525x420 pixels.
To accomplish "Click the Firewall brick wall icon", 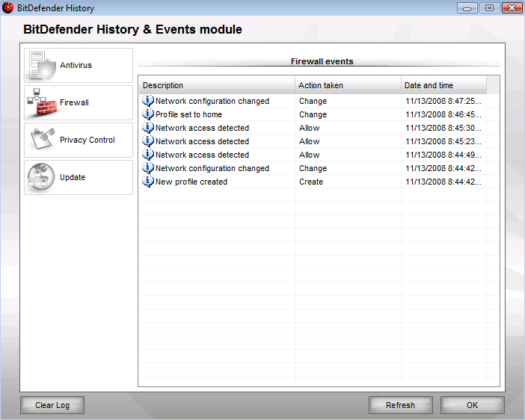I will [x=42, y=102].
